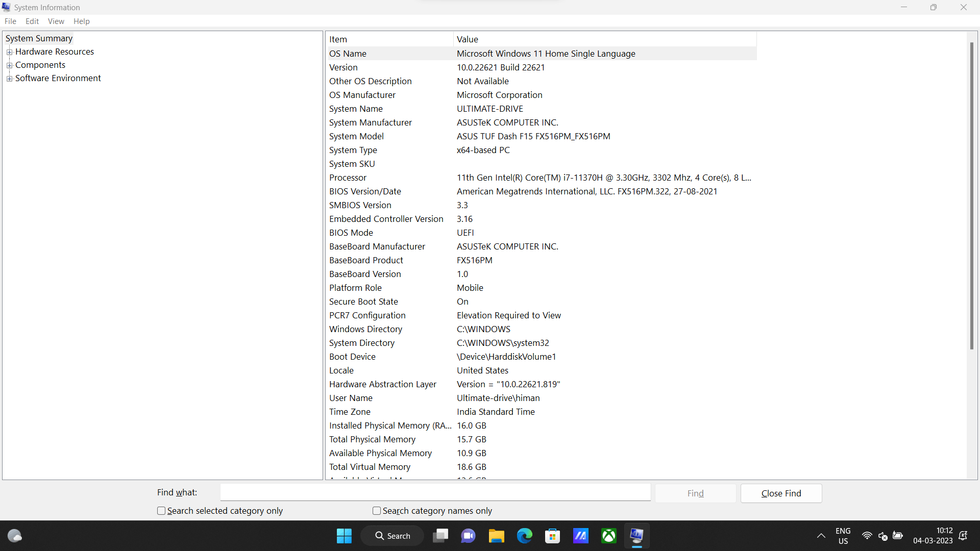Tick Search category names only checkbox

[377, 511]
